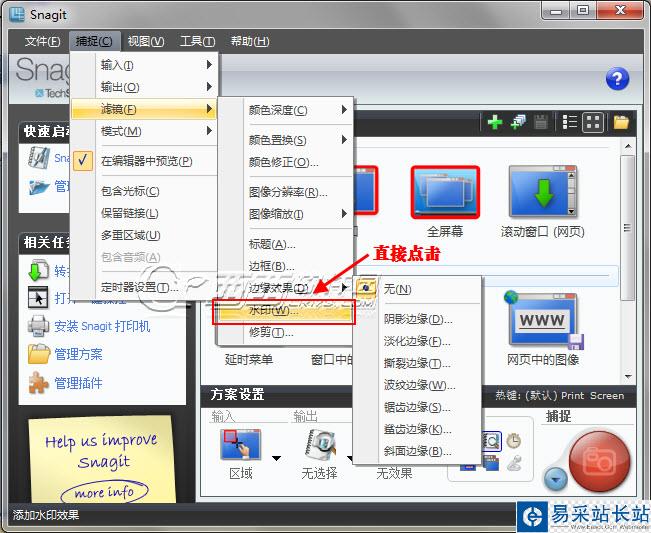This screenshot has height=533, width=651.
Task: Open the 捕捉(C) menu
Action: click(x=94, y=41)
